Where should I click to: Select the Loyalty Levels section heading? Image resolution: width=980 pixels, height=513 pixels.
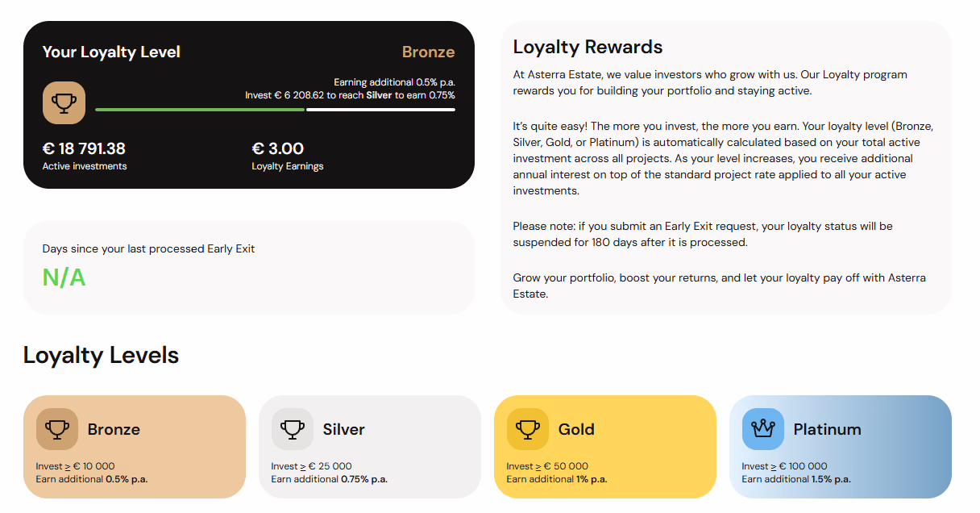[x=102, y=355]
